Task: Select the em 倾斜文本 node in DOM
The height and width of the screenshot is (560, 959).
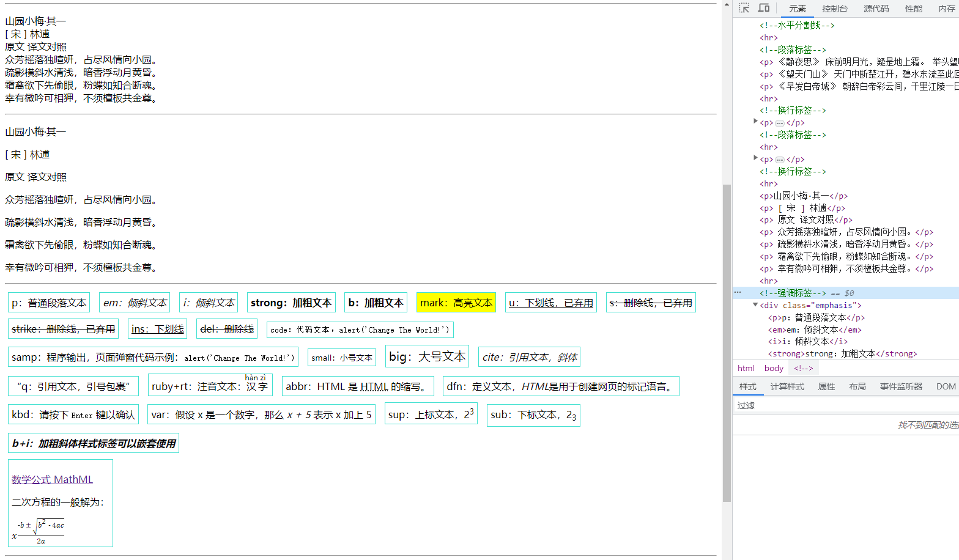Action: point(815,330)
